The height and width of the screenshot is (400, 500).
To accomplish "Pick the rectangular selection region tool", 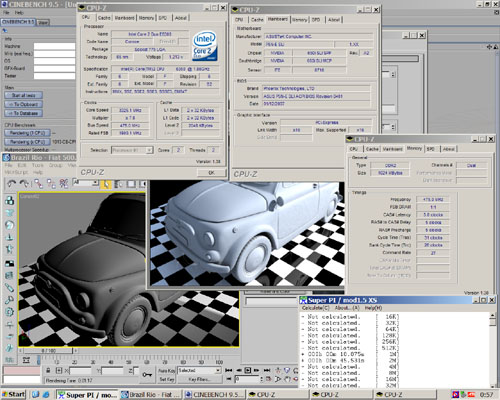I will tap(131, 184).
